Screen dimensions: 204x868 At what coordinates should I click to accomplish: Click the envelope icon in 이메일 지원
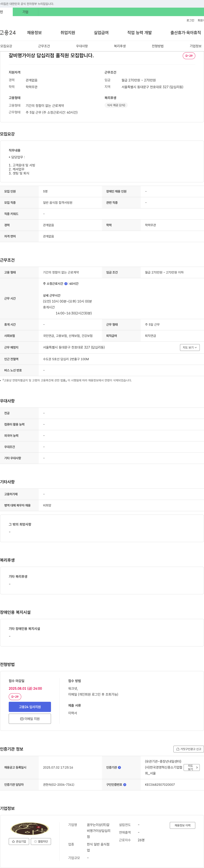tap(22, 719)
